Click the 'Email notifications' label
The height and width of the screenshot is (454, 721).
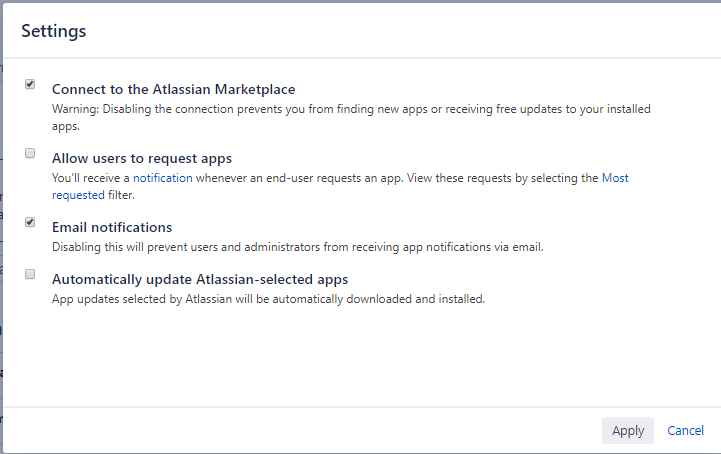point(112,227)
